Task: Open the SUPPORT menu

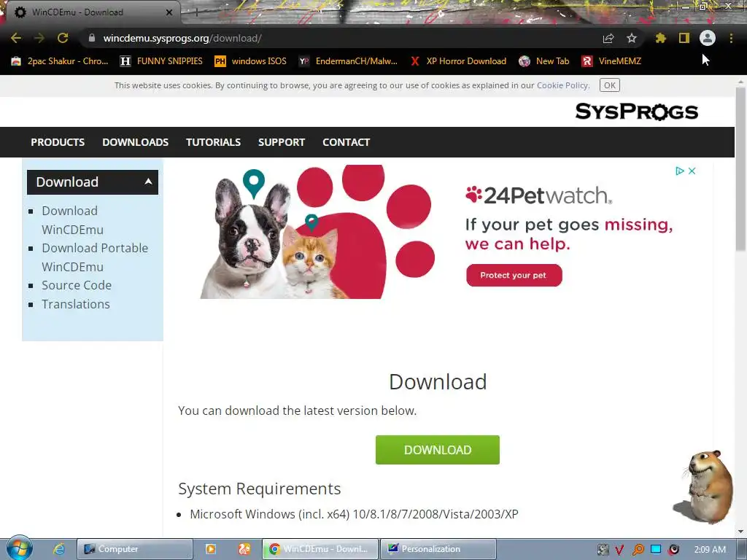Action: [281, 142]
